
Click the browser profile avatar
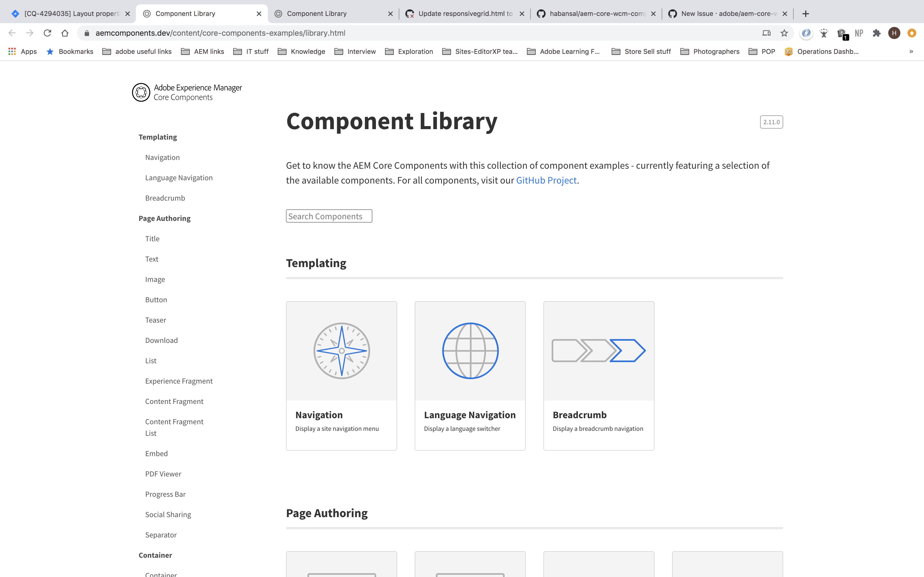tap(894, 33)
